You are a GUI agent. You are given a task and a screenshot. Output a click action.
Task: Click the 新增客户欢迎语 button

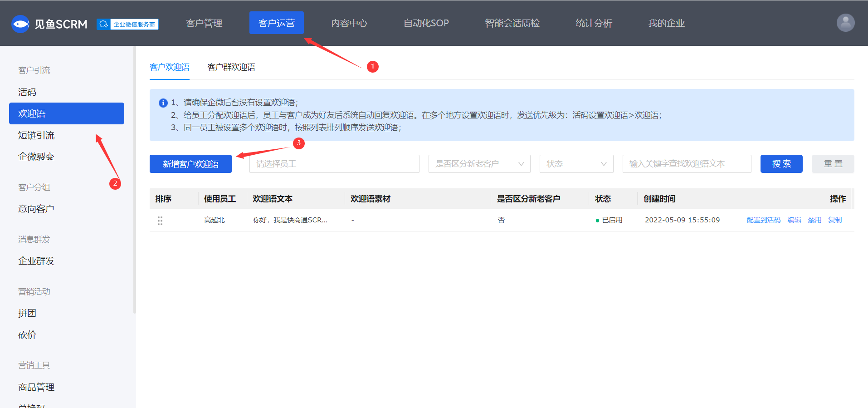click(190, 164)
